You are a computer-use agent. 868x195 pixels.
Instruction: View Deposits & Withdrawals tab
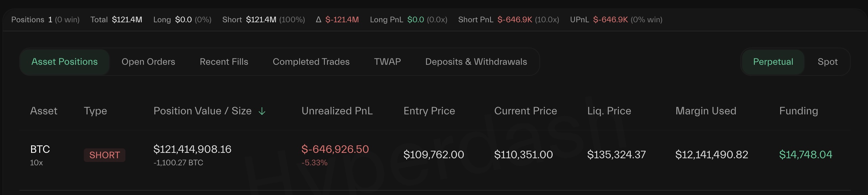click(x=476, y=62)
